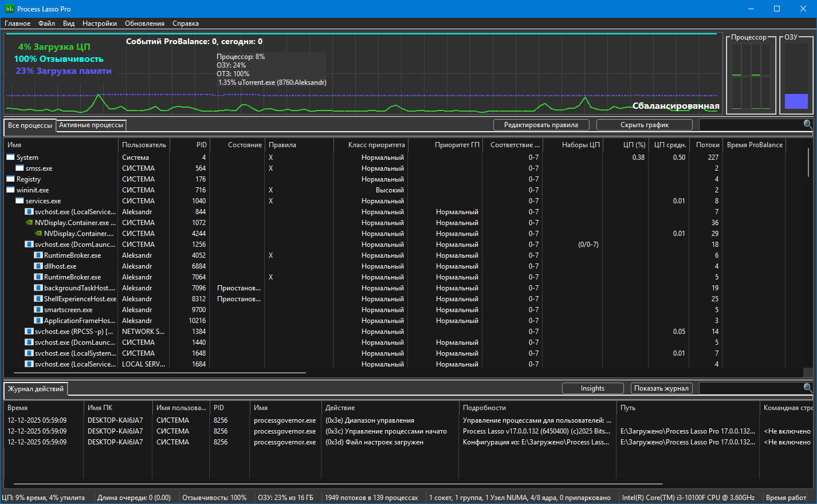Click the action log search magnifier icon

coord(807,388)
